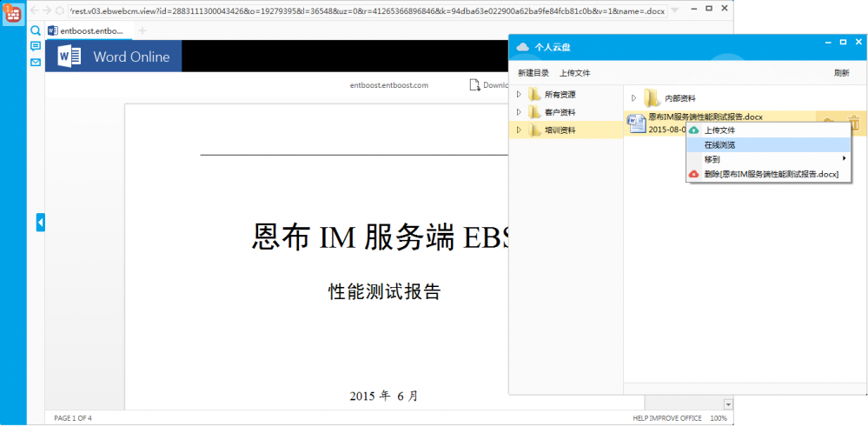
Task: Click the 客户资料 folder icon
Action: click(534, 112)
